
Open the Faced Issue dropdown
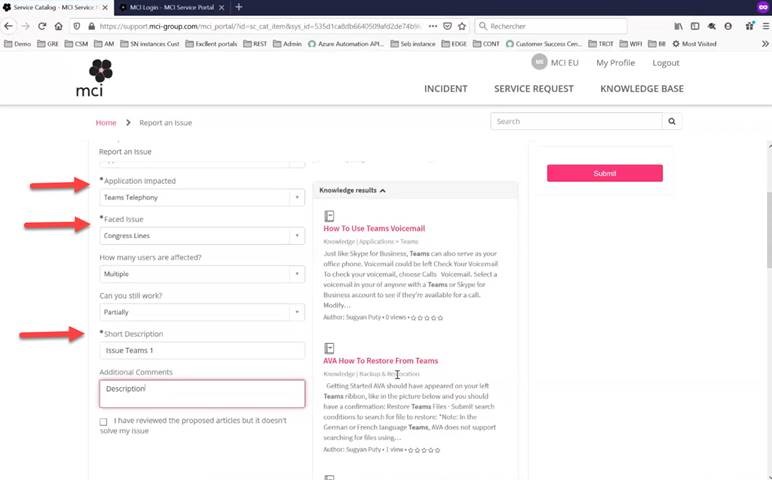(x=202, y=236)
